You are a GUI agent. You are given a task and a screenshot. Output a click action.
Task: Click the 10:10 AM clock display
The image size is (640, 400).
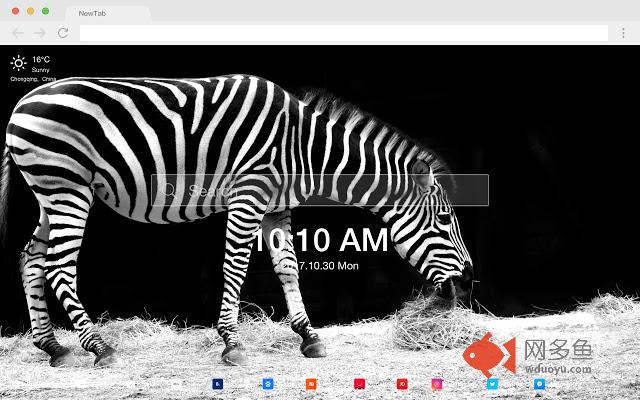click(320, 240)
